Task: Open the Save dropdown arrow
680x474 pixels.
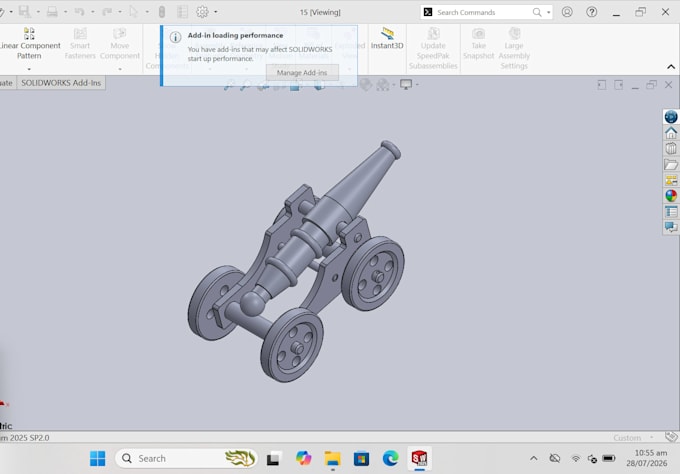Action: (38, 12)
